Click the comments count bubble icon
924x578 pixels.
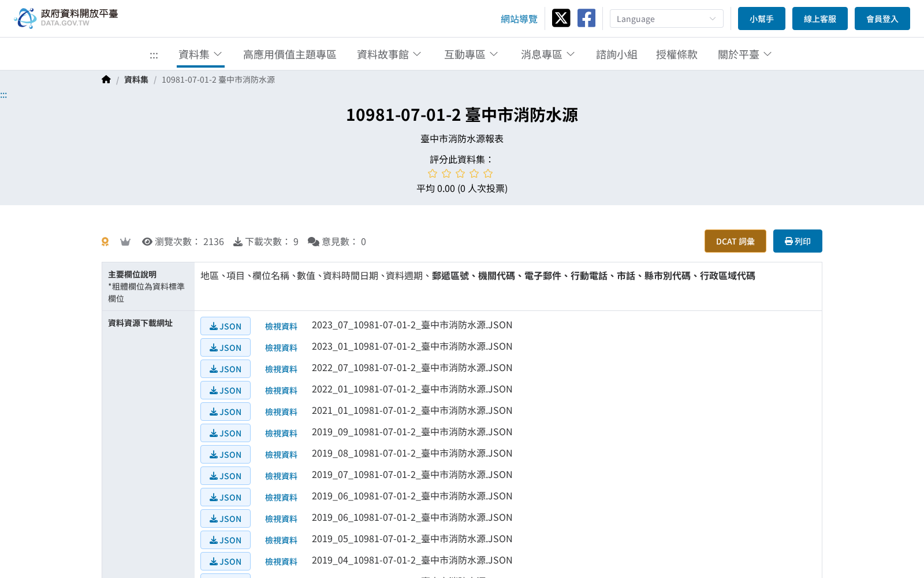[x=314, y=242]
